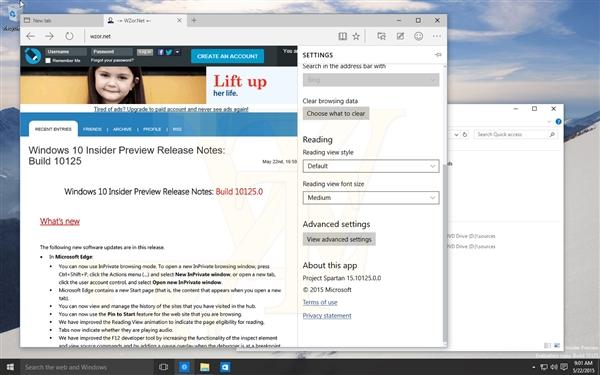Tick the Remember Me checkbox
Image resolution: width=600 pixels, height=375 pixels.
pyautogui.click(x=48, y=60)
